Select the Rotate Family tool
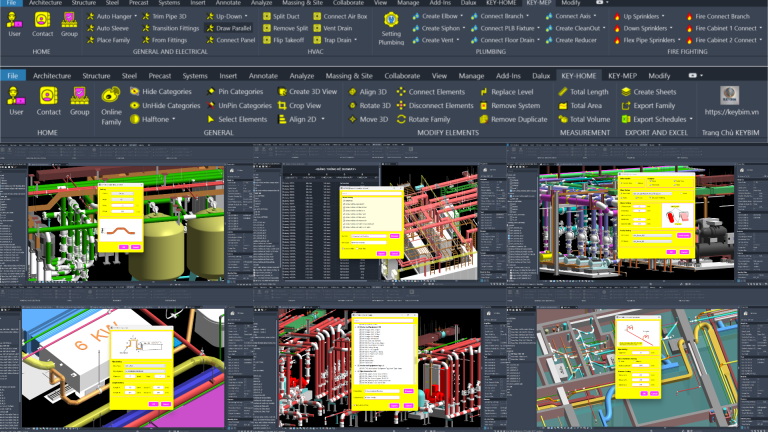This screenshot has height=432, width=768. pos(424,119)
